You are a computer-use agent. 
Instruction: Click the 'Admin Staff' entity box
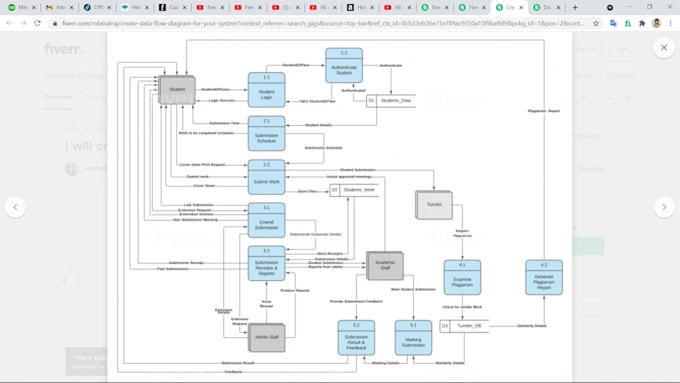tap(267, 337)
